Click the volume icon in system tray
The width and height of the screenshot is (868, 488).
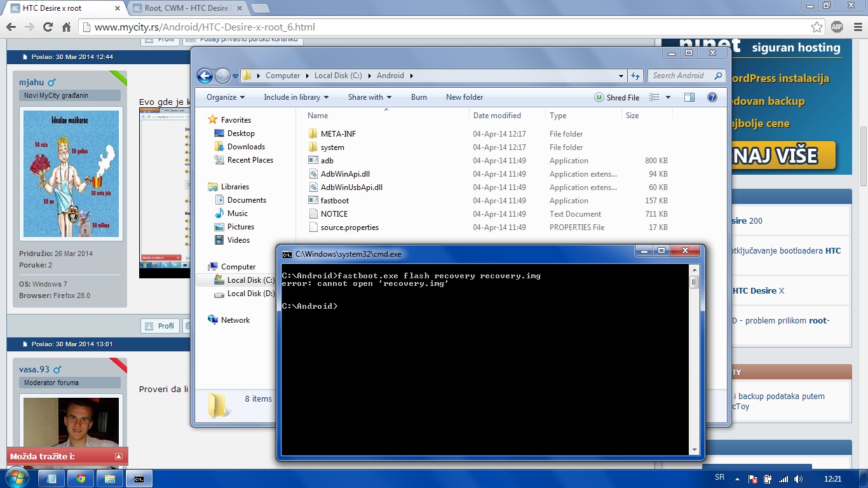[798, 478]
